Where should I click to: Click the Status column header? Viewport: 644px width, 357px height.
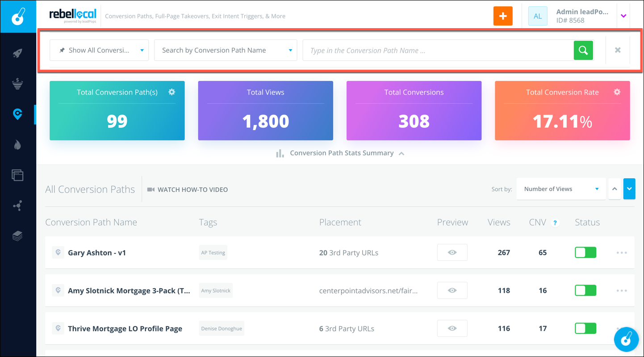[587, 223]
